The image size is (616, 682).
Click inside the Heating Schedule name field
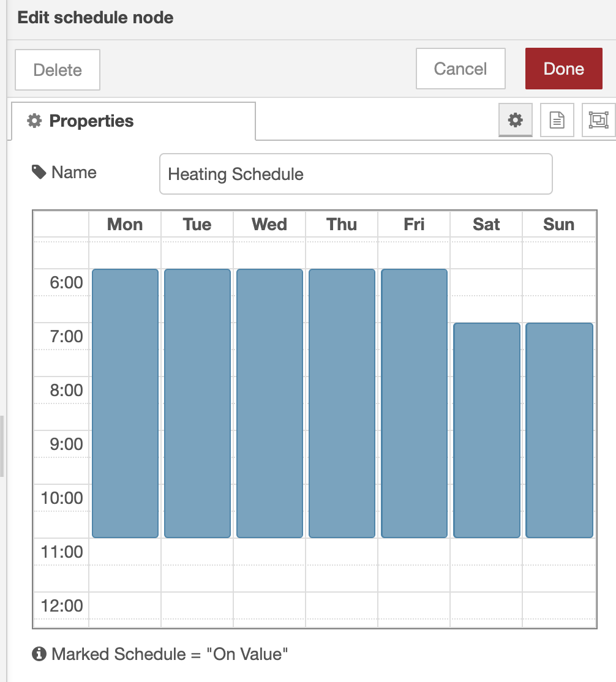click(x=355, y=174)
